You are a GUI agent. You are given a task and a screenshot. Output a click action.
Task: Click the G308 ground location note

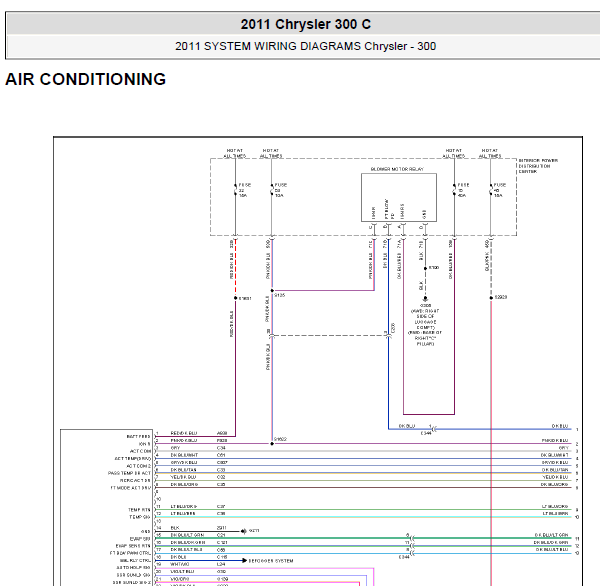tap(425, 325)
